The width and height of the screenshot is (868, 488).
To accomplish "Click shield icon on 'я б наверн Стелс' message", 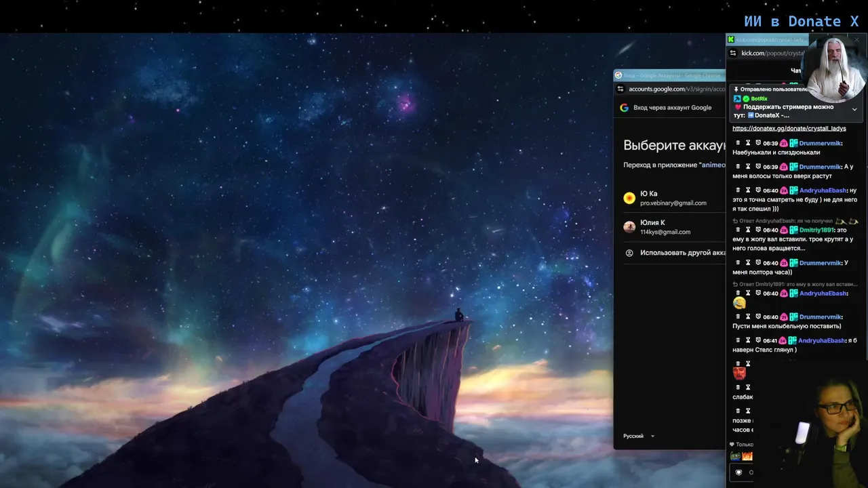I will (758, 340).
